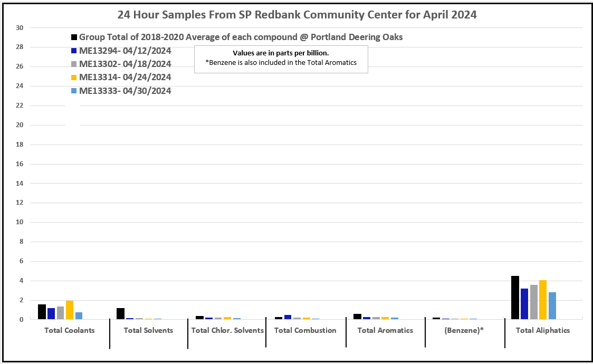
Task: Click the gray ME13302 legend marker
Action: (x=74, y=64)
